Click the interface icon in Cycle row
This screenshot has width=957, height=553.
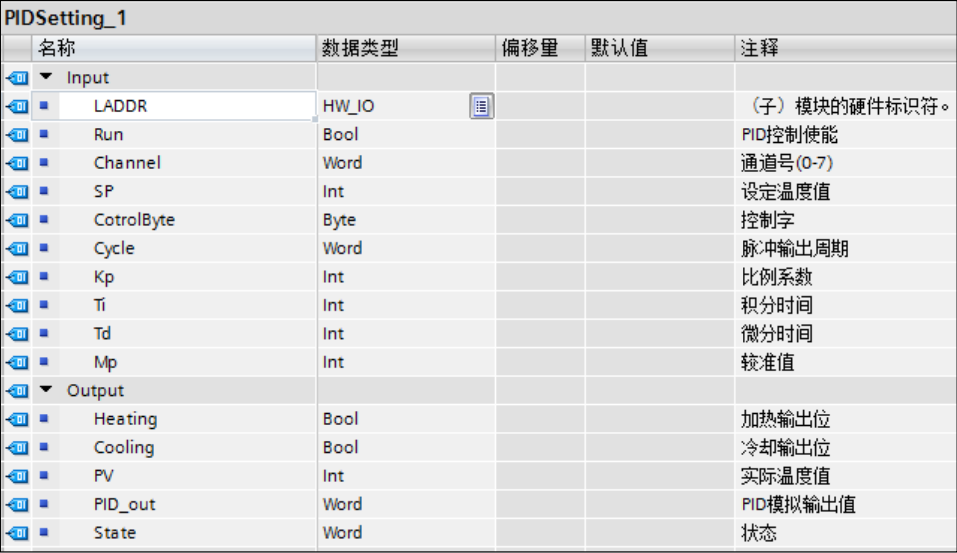coord(17,248)
